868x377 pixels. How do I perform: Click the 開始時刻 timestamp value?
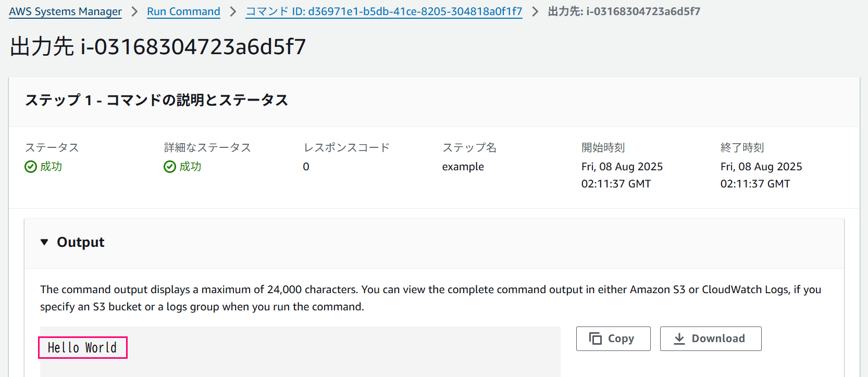[x=622, y=175]
